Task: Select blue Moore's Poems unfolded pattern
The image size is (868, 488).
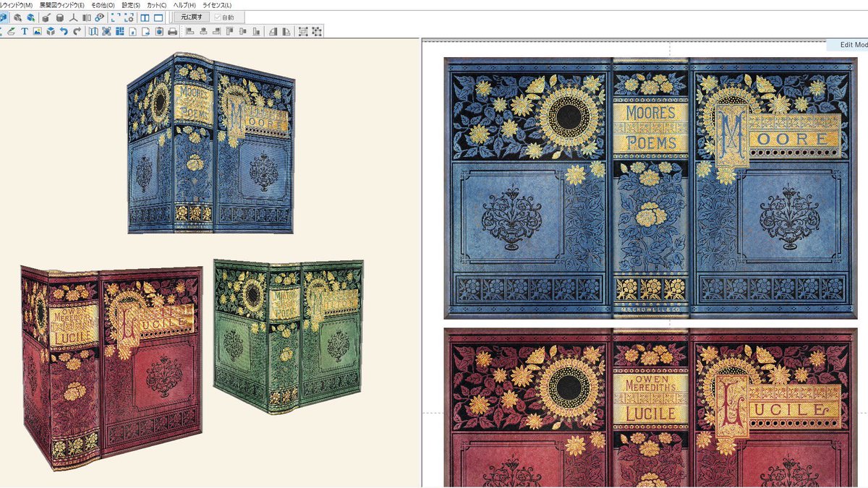Action: [650, 188]
